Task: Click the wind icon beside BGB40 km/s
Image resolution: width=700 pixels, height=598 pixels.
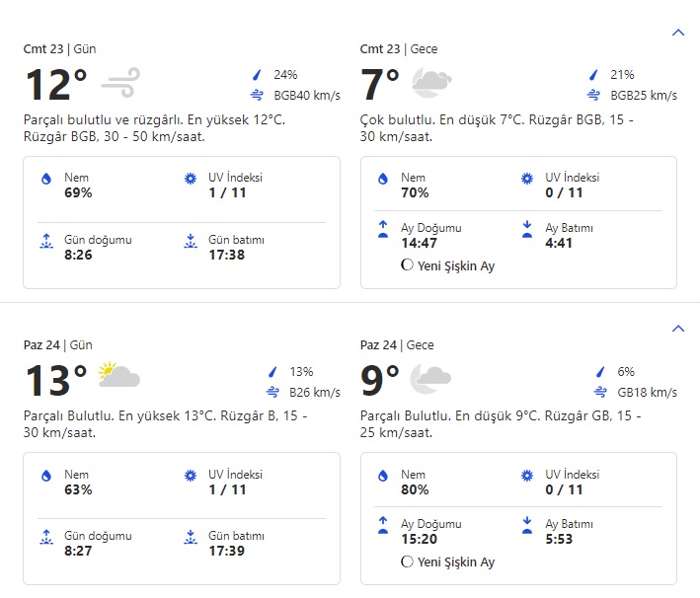Action: point(257,96)
